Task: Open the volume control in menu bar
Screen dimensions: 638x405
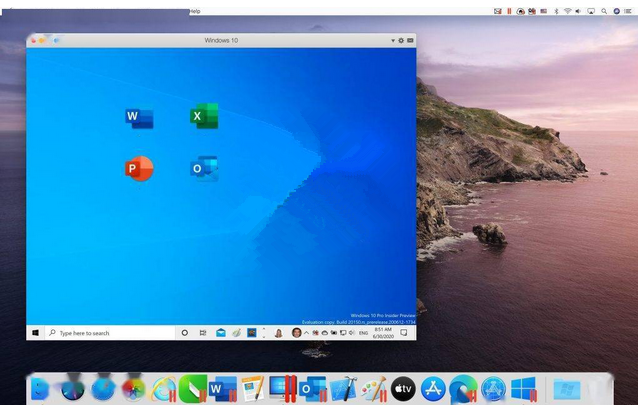Action: (580, 11)
